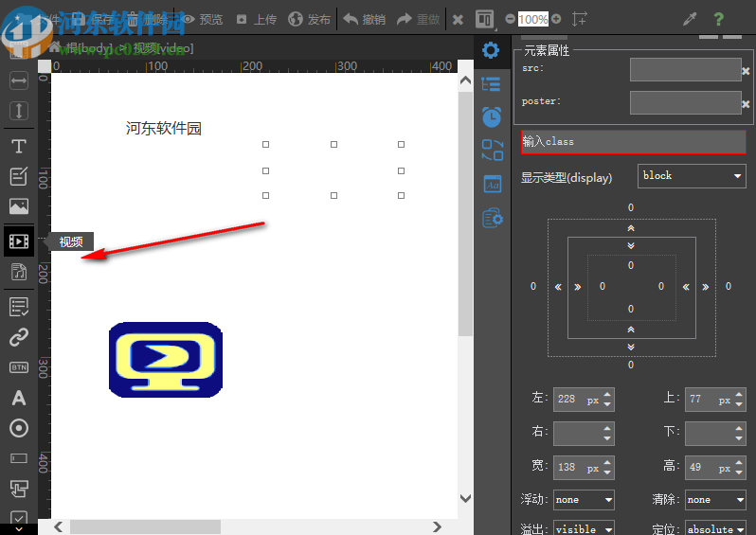The height and width of the screenshot is (535, 756).
Task: Click the canvas scroll up arrow
Action: [x=465, y=80]
